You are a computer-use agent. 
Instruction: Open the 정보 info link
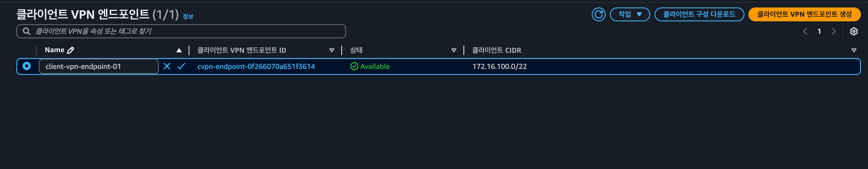188,17
